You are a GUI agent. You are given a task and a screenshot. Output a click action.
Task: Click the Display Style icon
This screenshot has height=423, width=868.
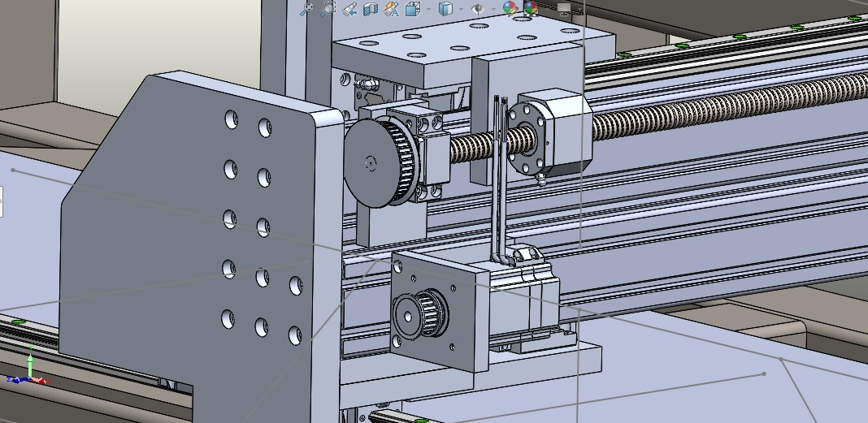(445, 9)
